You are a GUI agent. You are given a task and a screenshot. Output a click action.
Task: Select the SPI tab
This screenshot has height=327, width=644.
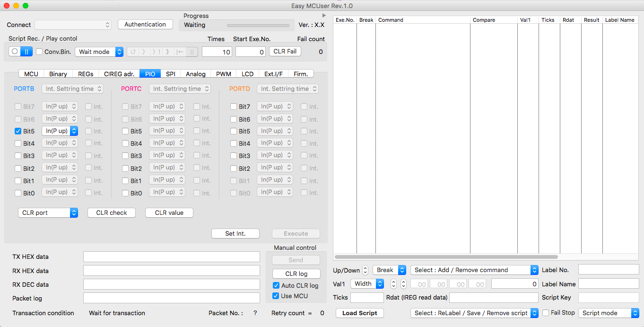click(171, 74)
